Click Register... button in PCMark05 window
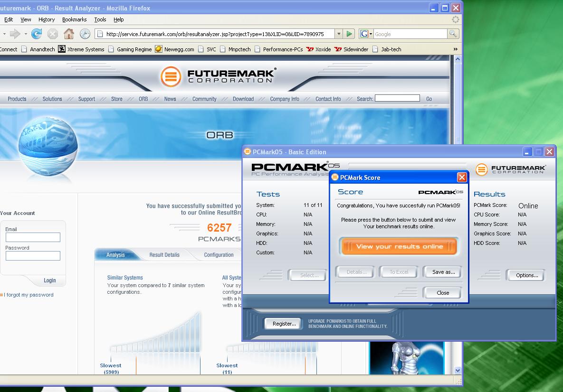Viewport: 563px width, 392px height. coord(284,324)
